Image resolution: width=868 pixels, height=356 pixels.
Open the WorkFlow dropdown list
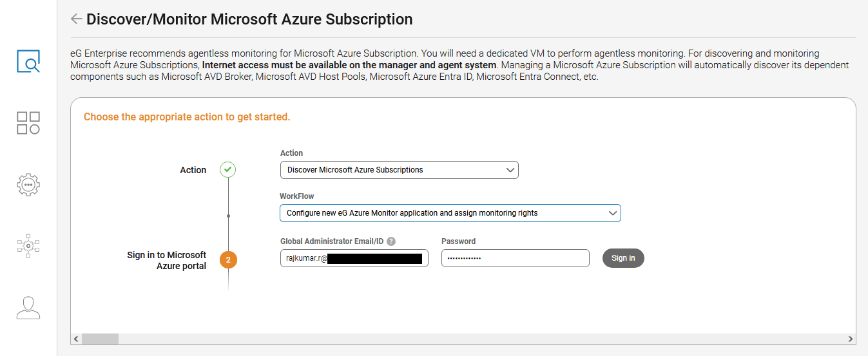click(450, 213)
